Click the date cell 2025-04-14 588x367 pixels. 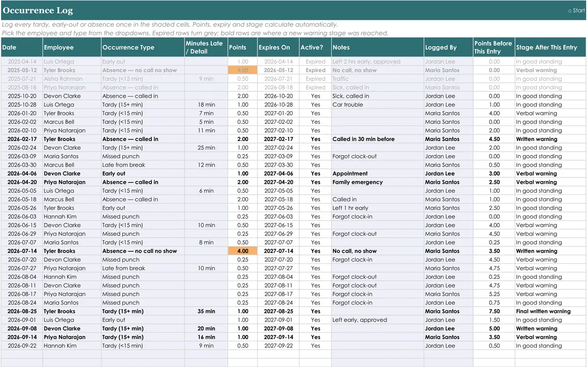click(x=22, y=61)
